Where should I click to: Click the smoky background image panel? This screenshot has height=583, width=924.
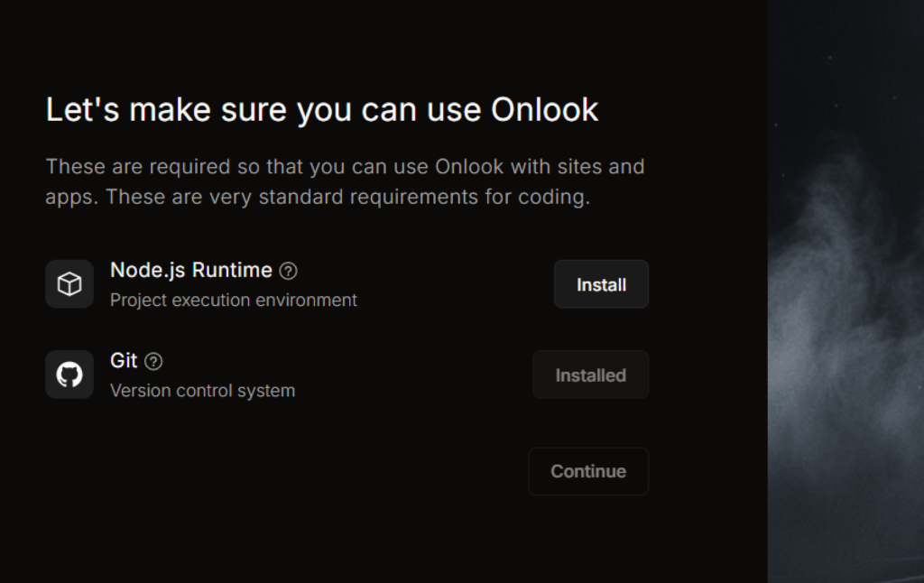[x=845, y=291]
